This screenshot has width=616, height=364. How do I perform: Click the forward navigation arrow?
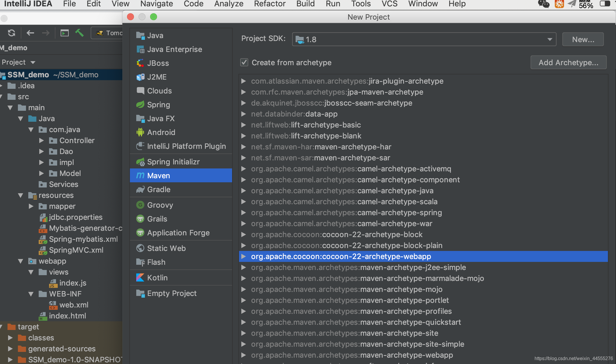pos(46,33)
